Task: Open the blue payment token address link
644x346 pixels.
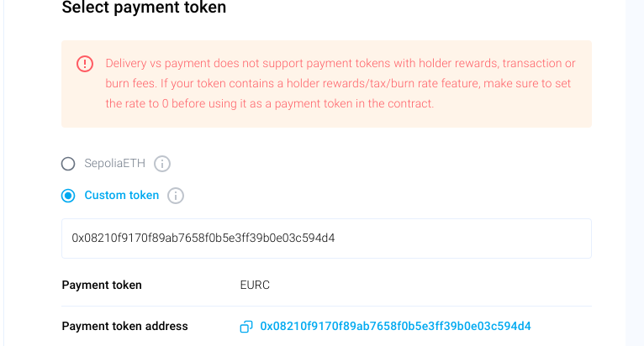Action: coord(395,327)
